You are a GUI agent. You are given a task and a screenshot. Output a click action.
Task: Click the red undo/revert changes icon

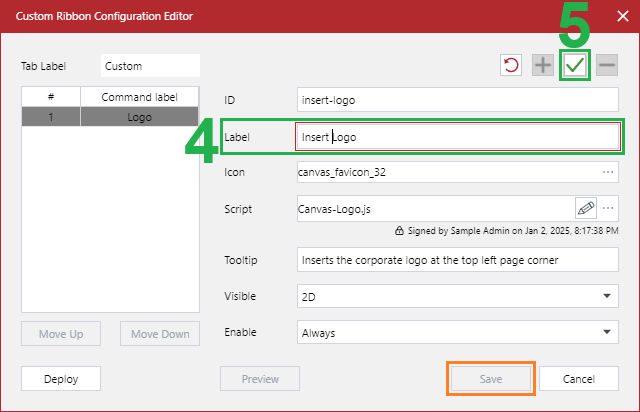tap(511, 66)
